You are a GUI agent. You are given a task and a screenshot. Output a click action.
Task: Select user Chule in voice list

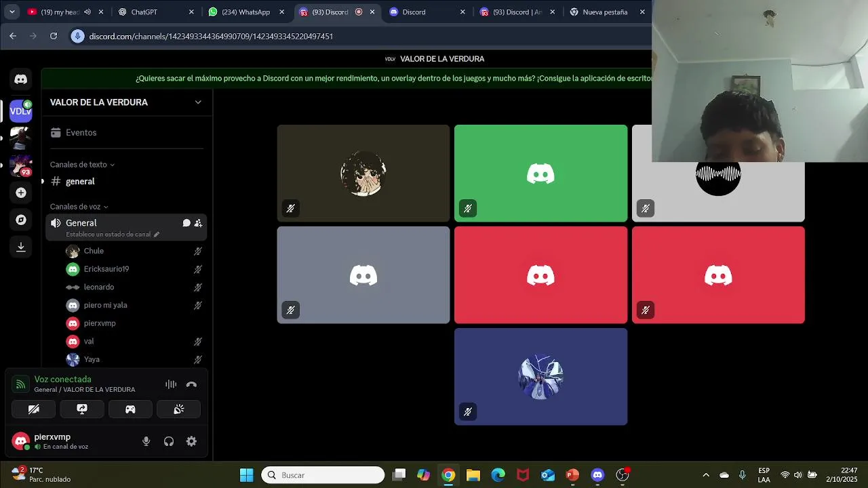point(133,251)
